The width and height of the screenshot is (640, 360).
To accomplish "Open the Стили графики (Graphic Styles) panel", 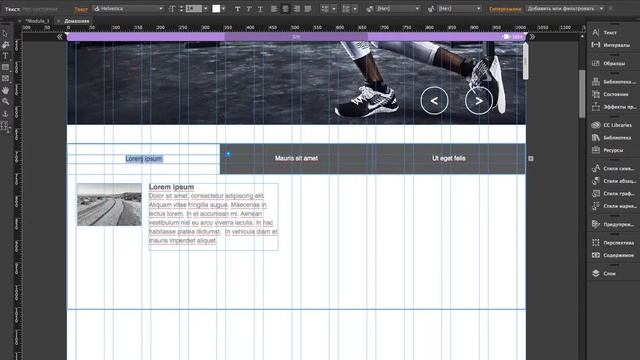I will 613,193.
